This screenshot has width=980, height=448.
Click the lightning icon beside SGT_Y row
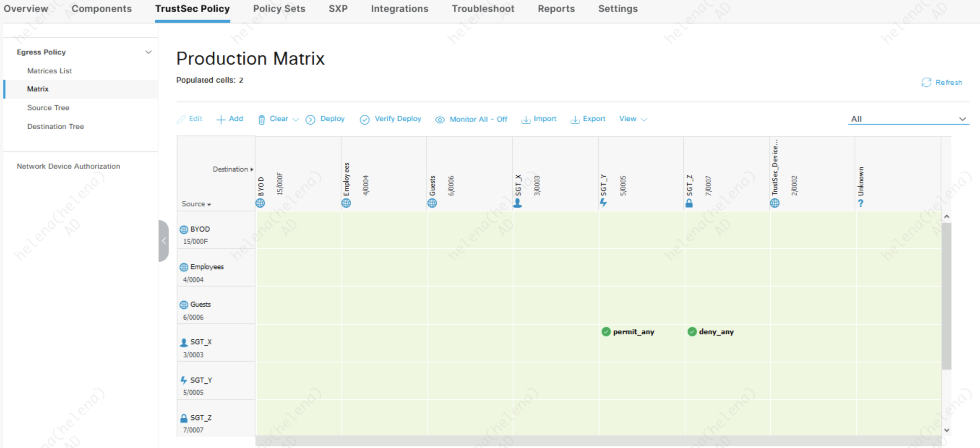184,380
